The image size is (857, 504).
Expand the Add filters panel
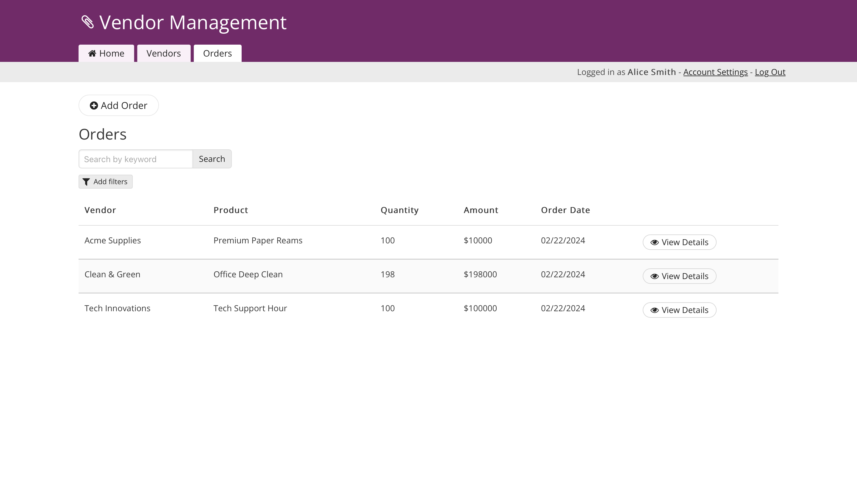coord(105,181)
